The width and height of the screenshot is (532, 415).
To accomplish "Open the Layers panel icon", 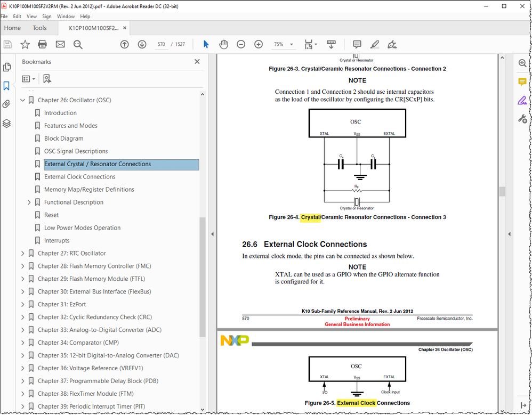I will pyautogui.click(x=6, y=123).
